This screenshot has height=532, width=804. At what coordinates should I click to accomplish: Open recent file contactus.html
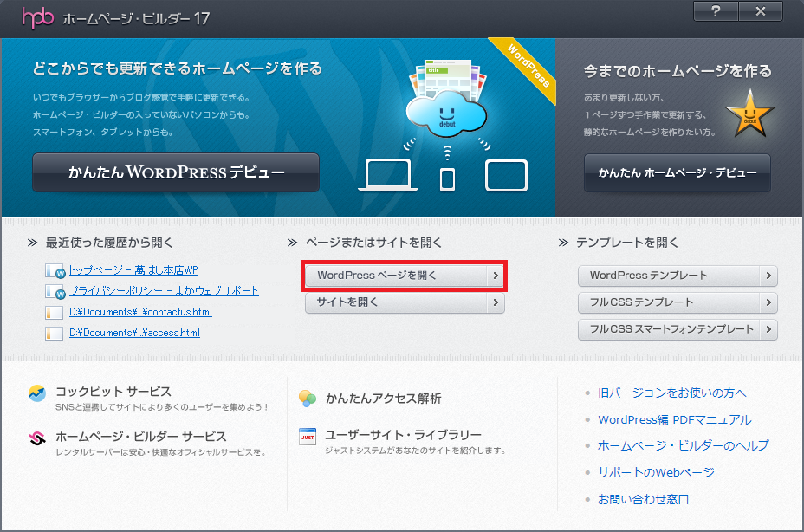tap(140, 312)
